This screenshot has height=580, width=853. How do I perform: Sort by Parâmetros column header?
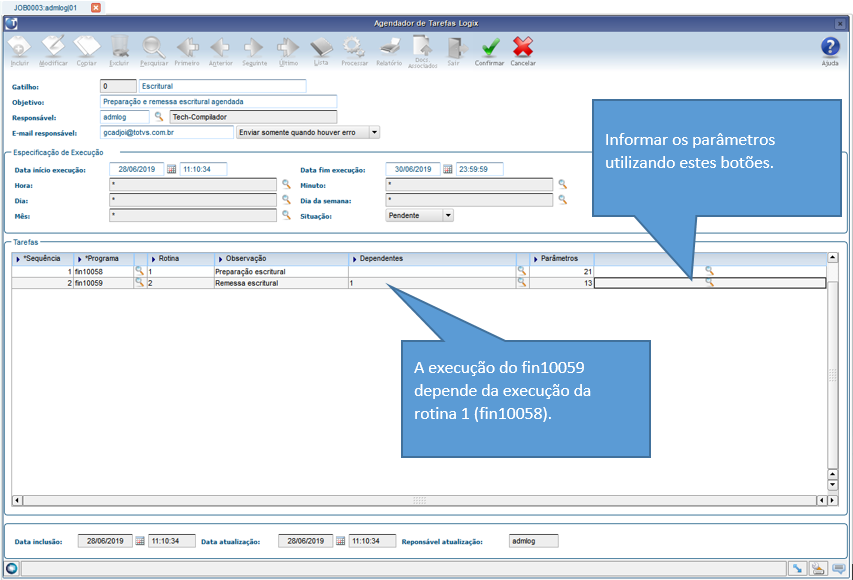point(561,258)
